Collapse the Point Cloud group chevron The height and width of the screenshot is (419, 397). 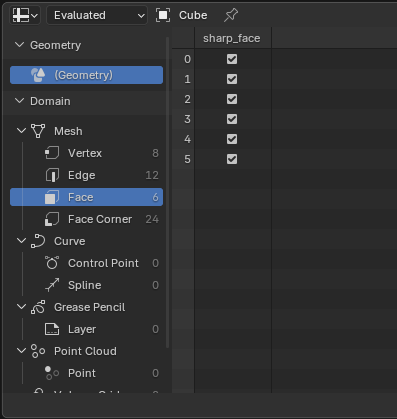tap(21, 351)
